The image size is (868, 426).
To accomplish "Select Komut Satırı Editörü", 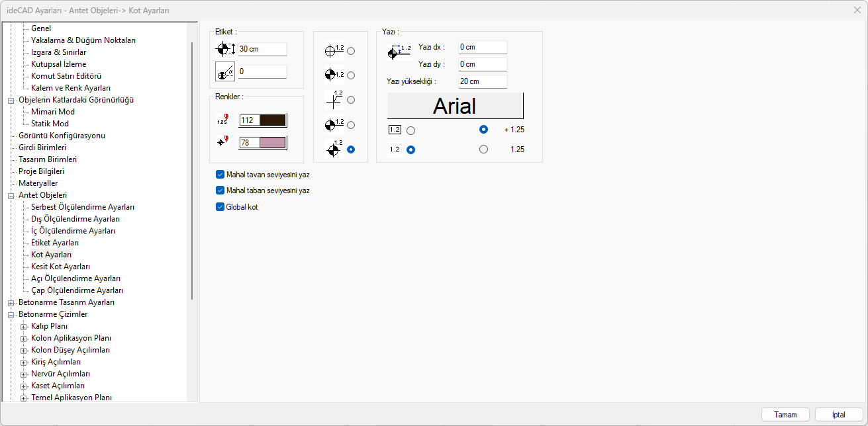I will pos(66,76).
